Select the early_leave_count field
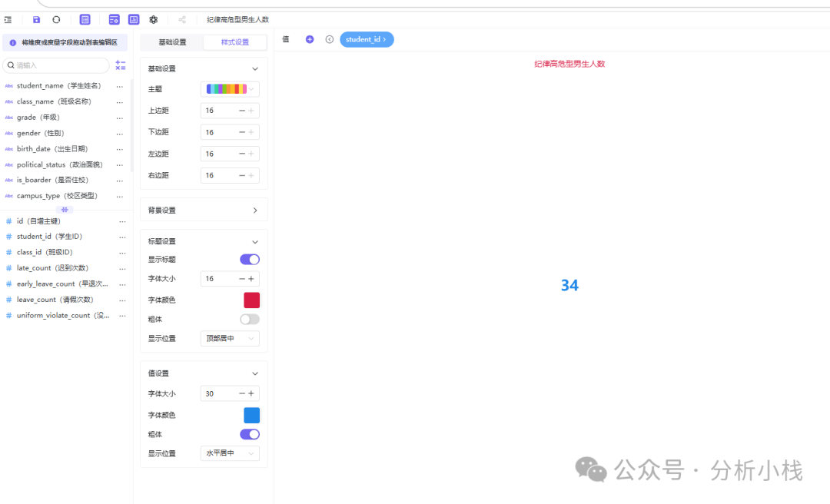830x504 pixels. (x=62, y=283)
